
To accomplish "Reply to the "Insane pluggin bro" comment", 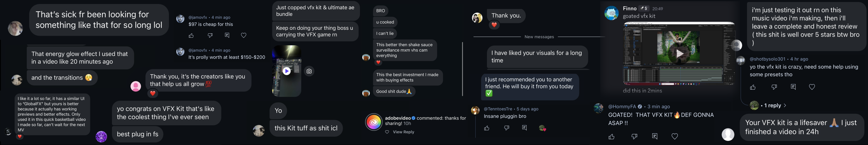I will (x=524, y=128).
